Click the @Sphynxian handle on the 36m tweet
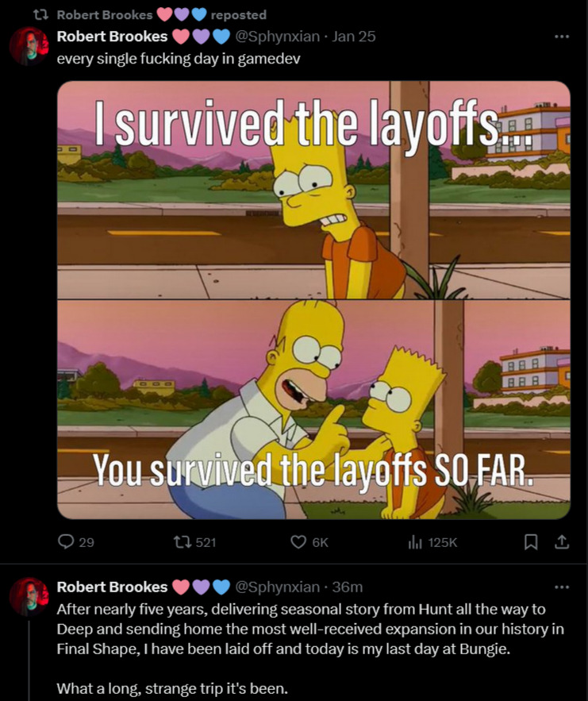This screenshot has height=701, width=588. tap(278, 587)
